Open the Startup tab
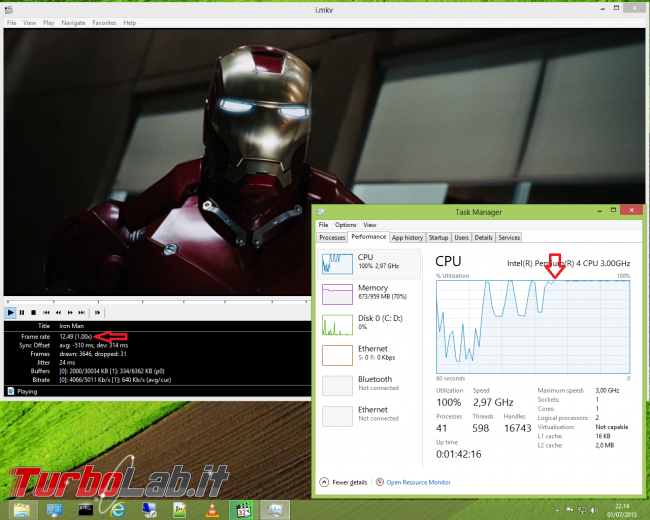This screenshot has width=650, height=520. (438, 238)
